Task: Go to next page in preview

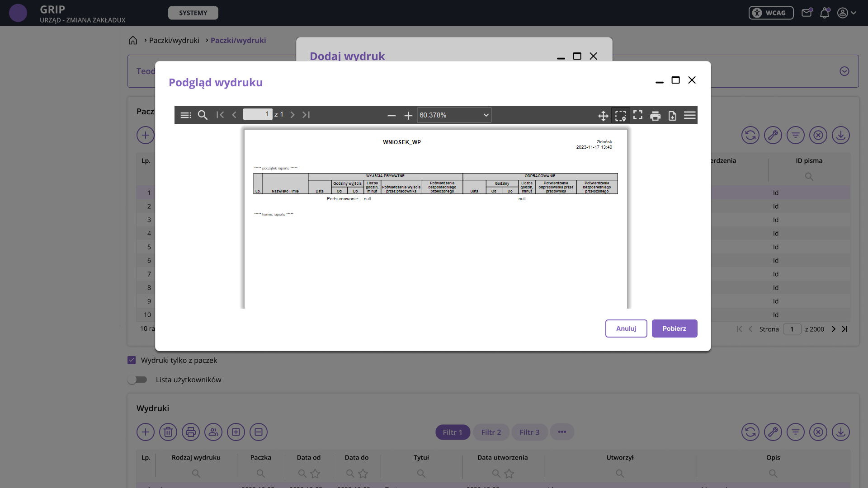Action: 292,115
